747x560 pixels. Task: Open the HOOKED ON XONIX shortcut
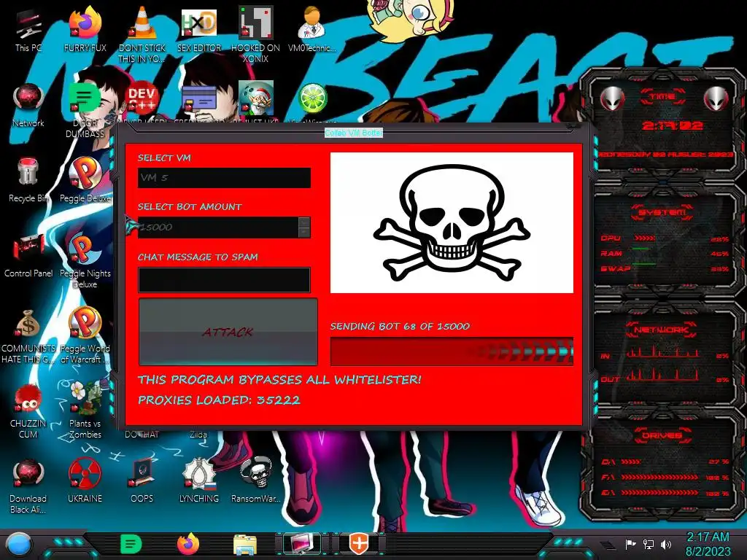255,35
